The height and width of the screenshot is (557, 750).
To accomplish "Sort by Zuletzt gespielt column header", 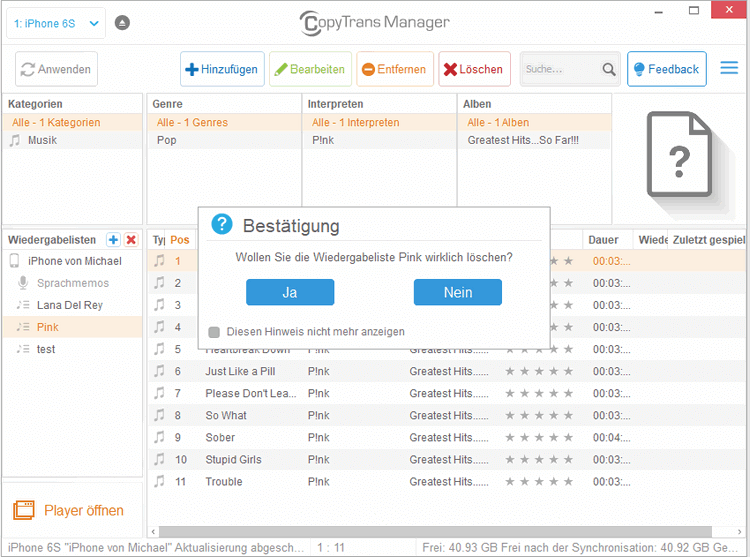I will pyautogui.click(x=708, y=240).
